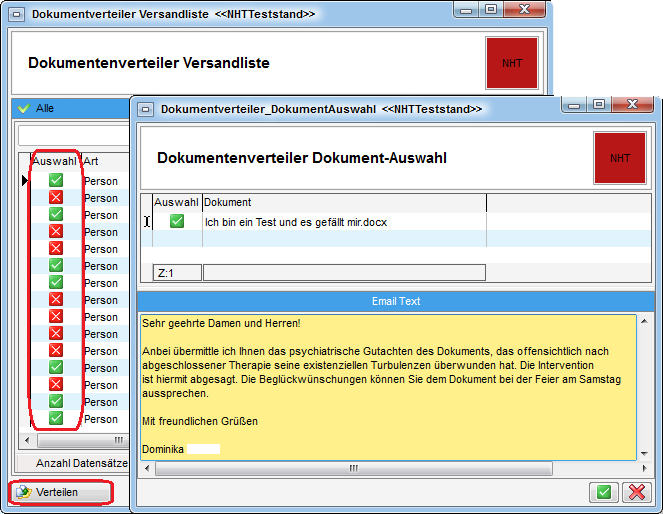Select the Alle filter tab
This screenshot has width=663, height=514.
coord(45,108)
